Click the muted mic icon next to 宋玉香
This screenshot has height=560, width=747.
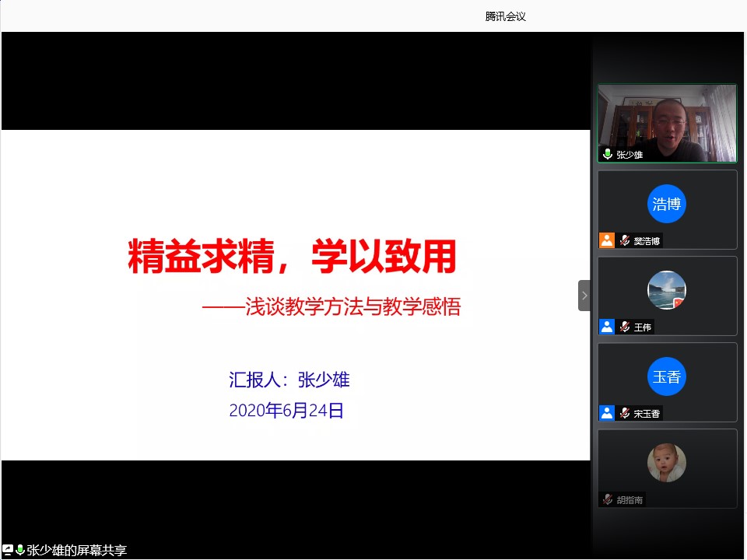[x=624, y=413]
